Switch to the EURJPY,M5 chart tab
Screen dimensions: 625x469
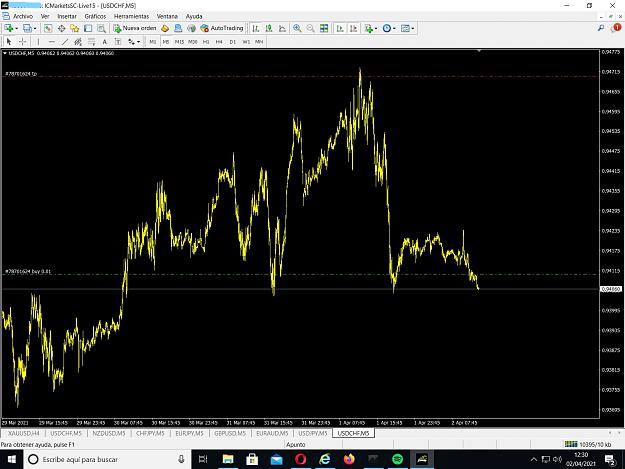pyautogui.click(x=189, y=433)
